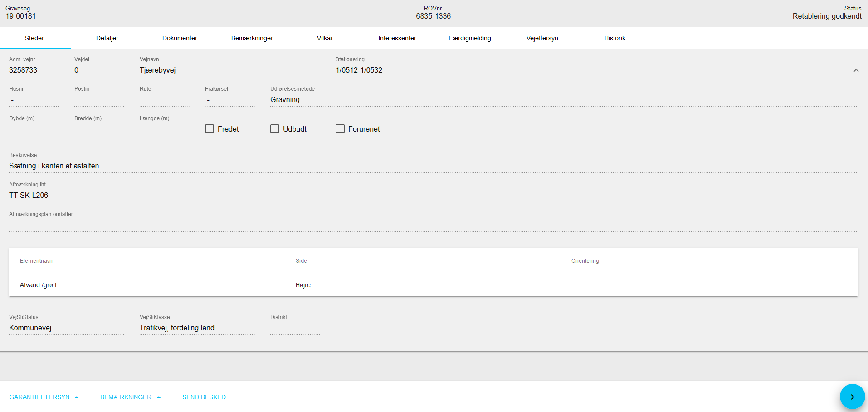Tick the Forurenet checkbox

340,129
